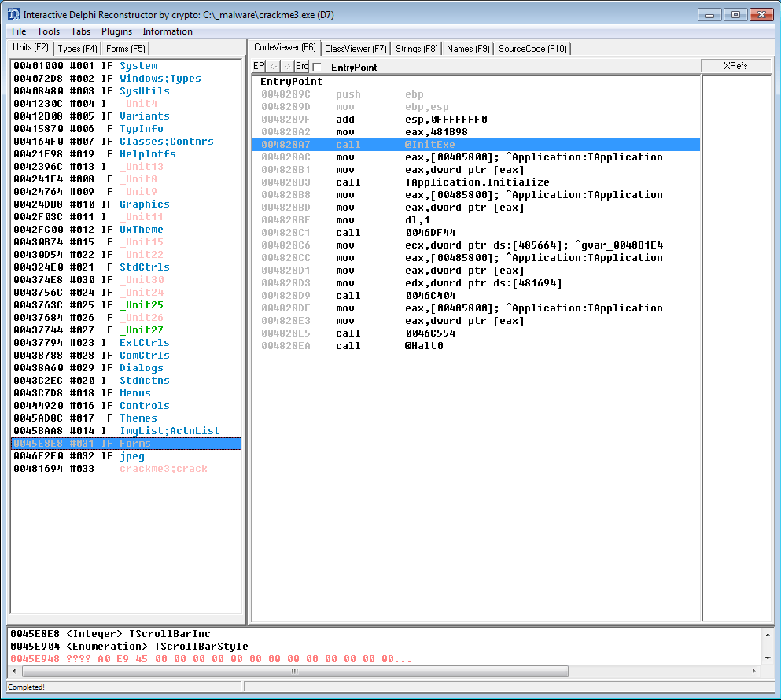This screenshot has height=700, width=781.
Task: Click the bottom panel horizontal scrollbar thumb
Action: coord(295,672)
